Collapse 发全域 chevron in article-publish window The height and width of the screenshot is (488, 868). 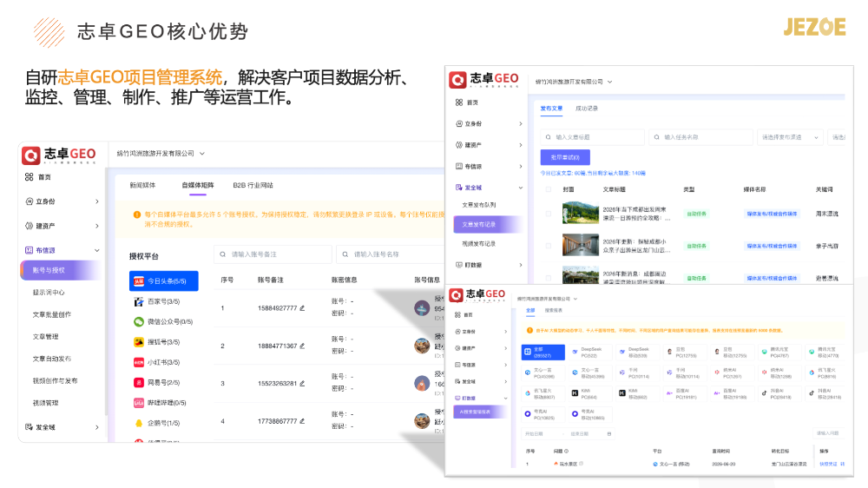(520, 188)
